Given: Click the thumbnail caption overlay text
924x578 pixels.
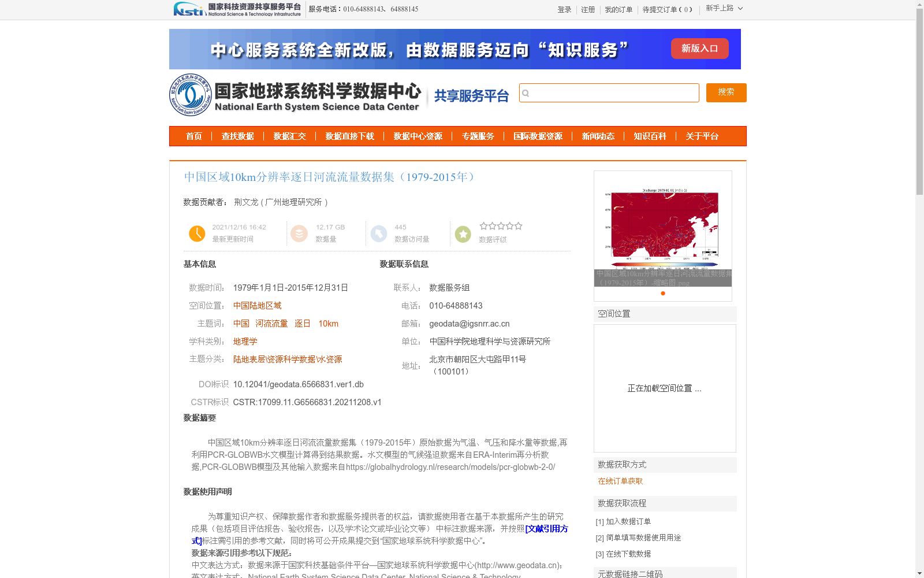Looking at the screenshot, I should pos(663,278).
